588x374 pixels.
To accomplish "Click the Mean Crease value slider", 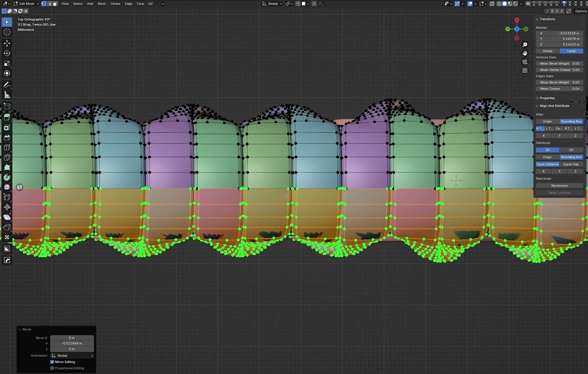I will point(559,89).
